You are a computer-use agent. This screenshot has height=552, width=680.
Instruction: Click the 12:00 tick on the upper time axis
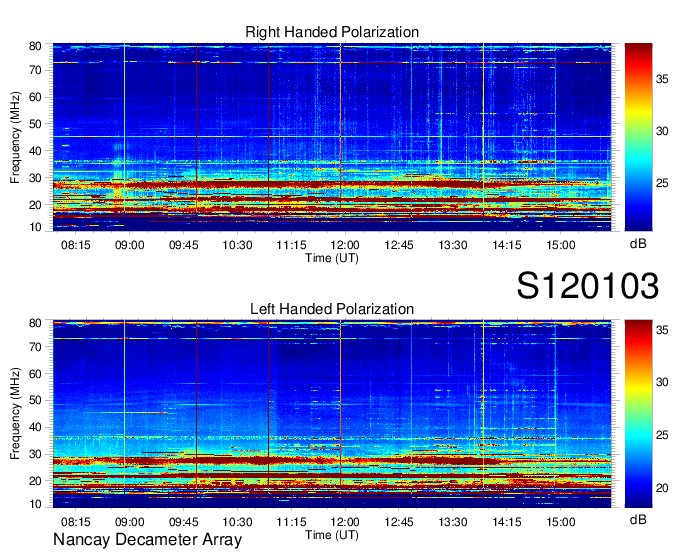pos(345,245)
